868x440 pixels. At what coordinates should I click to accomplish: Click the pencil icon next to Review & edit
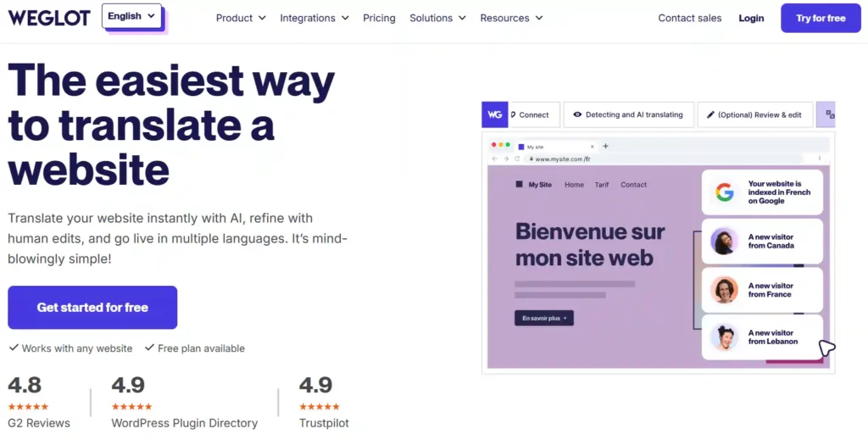tap(710, 115)
